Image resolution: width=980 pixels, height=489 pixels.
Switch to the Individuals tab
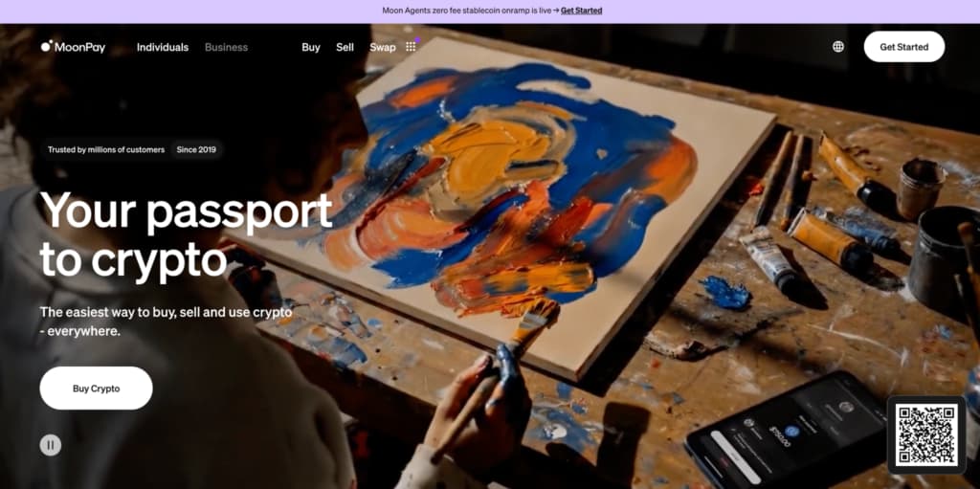click(163, 47)
